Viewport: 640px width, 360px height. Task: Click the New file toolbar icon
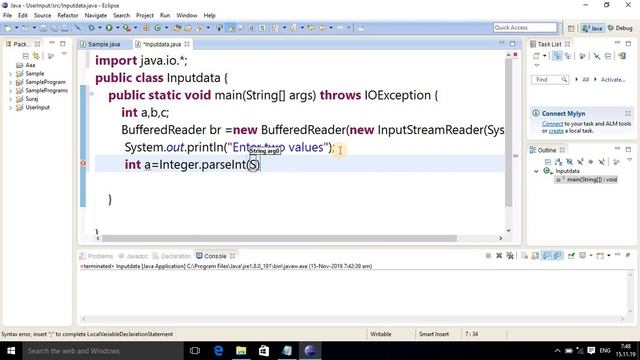tap(7, 28)
